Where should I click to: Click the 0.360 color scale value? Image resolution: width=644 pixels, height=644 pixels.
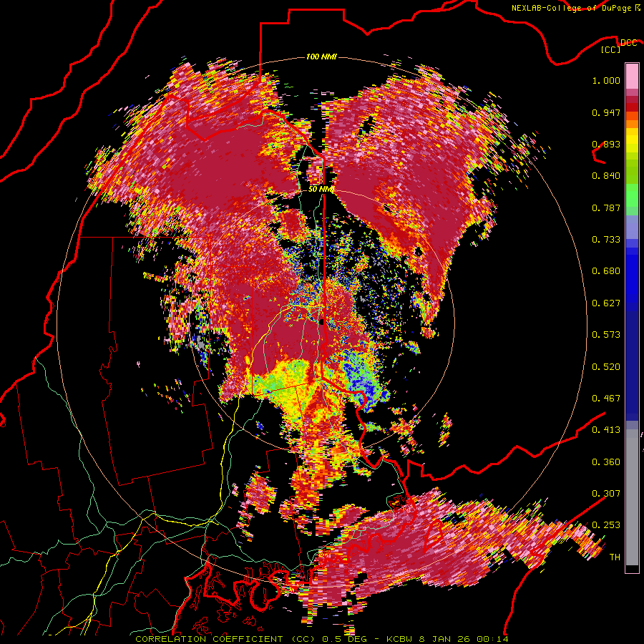[606, 462]
